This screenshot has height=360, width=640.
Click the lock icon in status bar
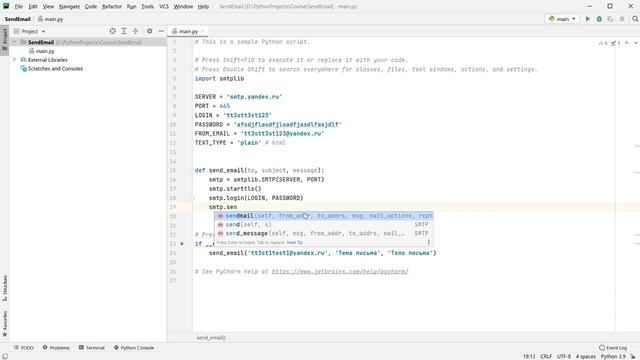pyautogui.click(x=633, y=356)
